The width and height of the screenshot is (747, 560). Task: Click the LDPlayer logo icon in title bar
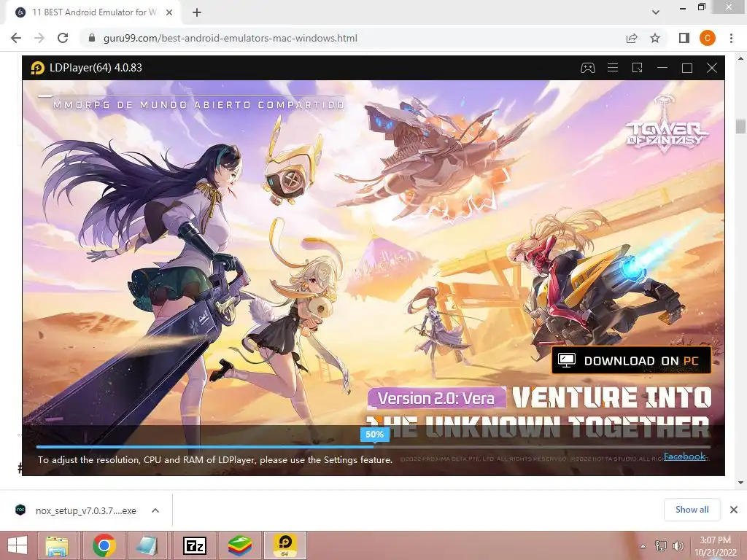(x=38, y=68)
